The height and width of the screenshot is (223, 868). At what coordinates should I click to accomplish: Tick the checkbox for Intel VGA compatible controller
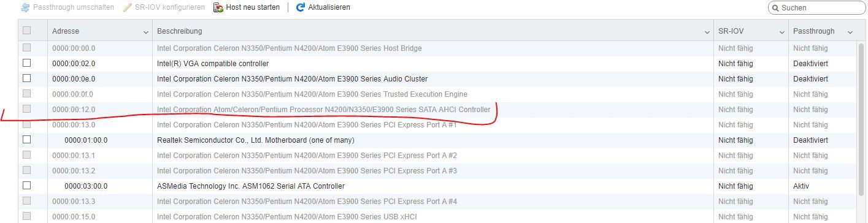tap(26, 63)
